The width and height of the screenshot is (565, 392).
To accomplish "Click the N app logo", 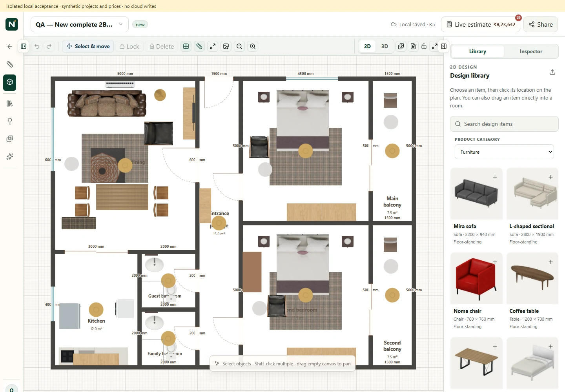I will click(x=12, y=24).
